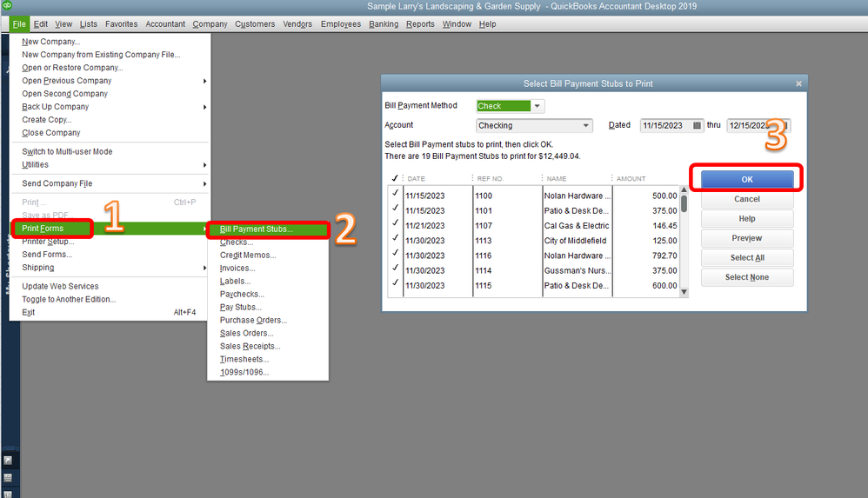Uncheck the City of Middlefield stub
Image resolution: width=868 pixels, height=498 pixels.
click(x=395, y=238)
